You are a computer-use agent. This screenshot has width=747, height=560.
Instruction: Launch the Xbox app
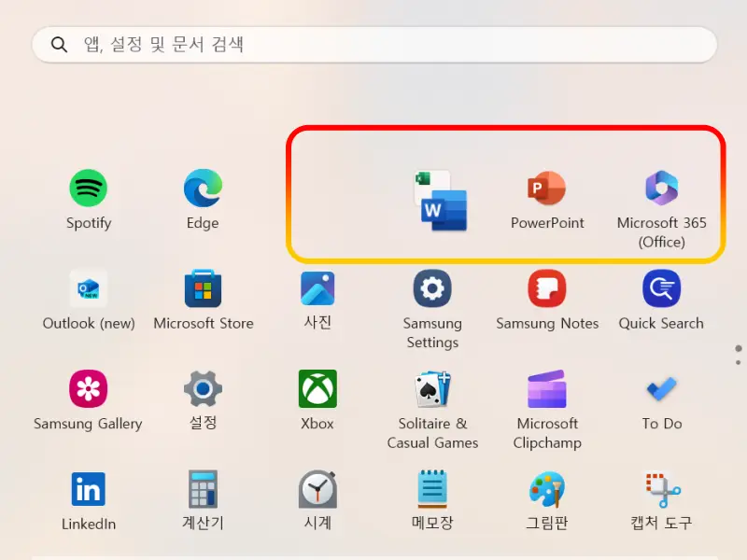tap(317, 389)
